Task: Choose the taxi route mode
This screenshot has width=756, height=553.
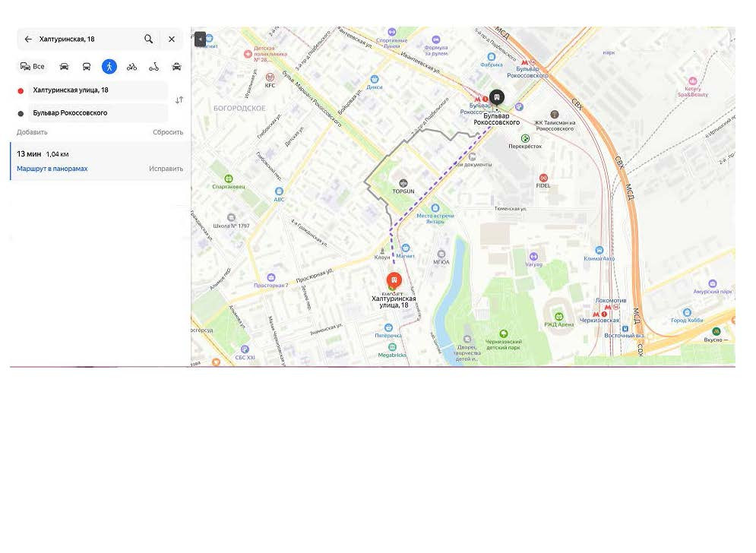Action: 176,67
